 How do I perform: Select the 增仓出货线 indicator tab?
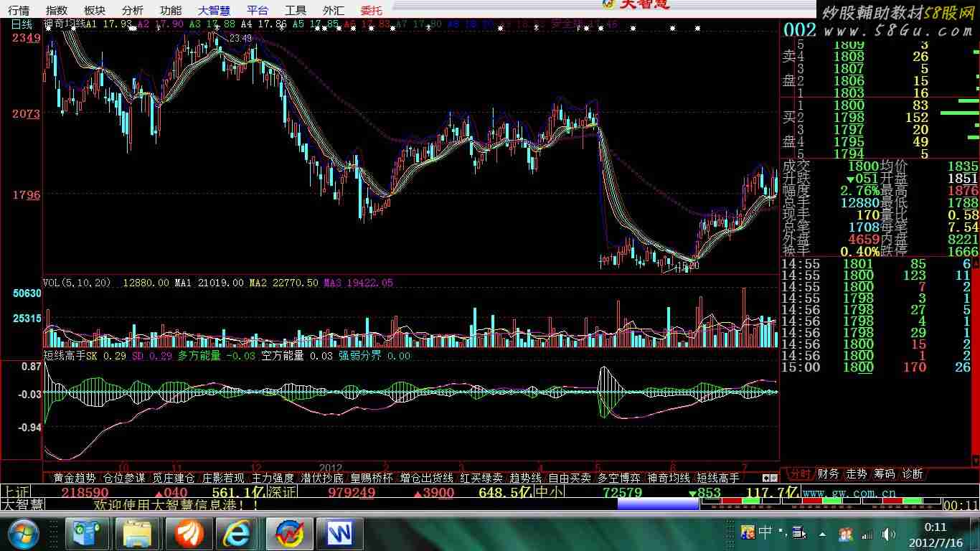(x=426, y=478)
